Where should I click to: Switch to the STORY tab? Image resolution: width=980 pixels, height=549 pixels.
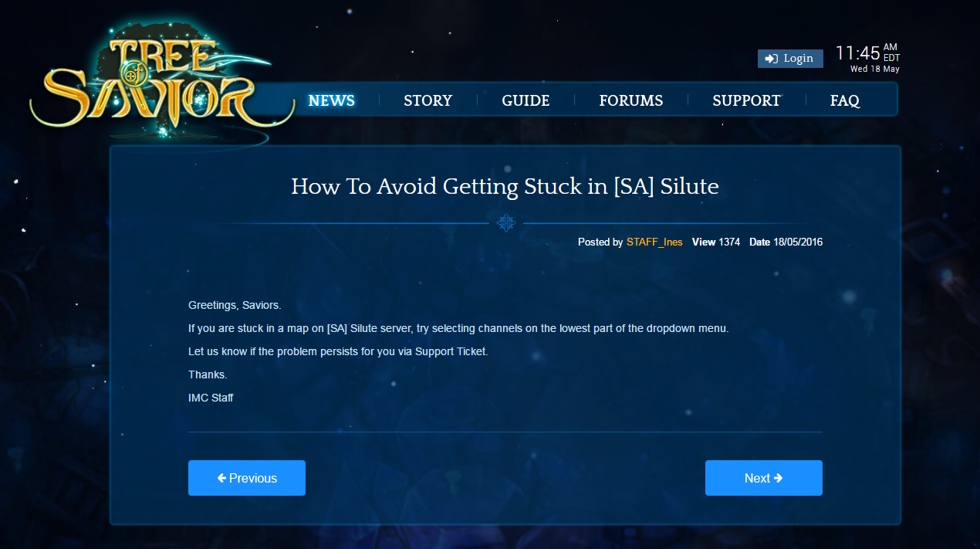pos(427,100)
